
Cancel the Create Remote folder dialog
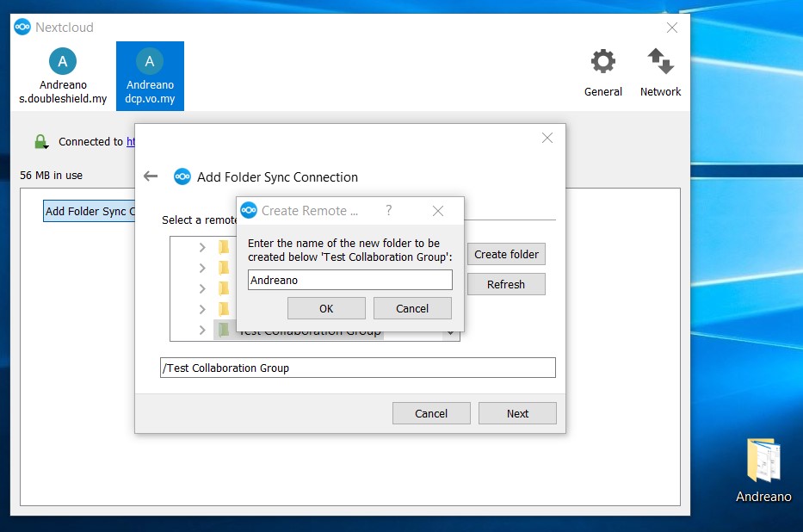[411, 308]
